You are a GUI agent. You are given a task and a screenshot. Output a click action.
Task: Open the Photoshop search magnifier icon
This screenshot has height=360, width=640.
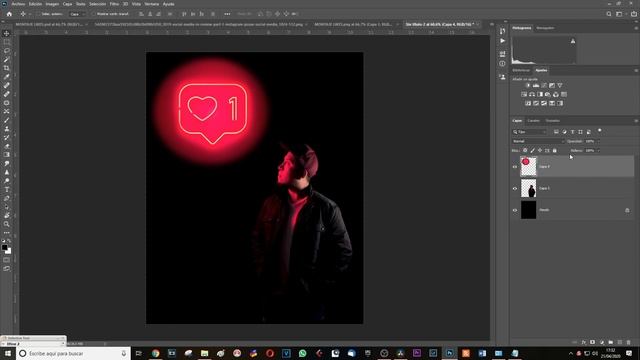[609, 14]
